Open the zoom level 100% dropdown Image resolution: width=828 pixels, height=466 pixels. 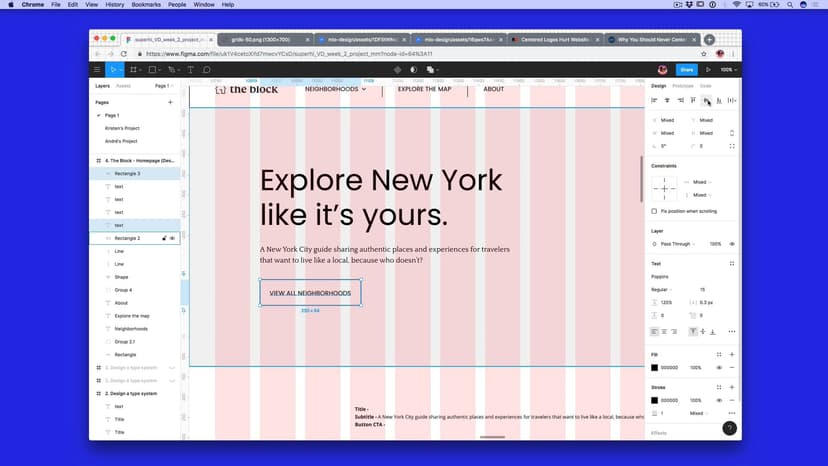[728, 70]
